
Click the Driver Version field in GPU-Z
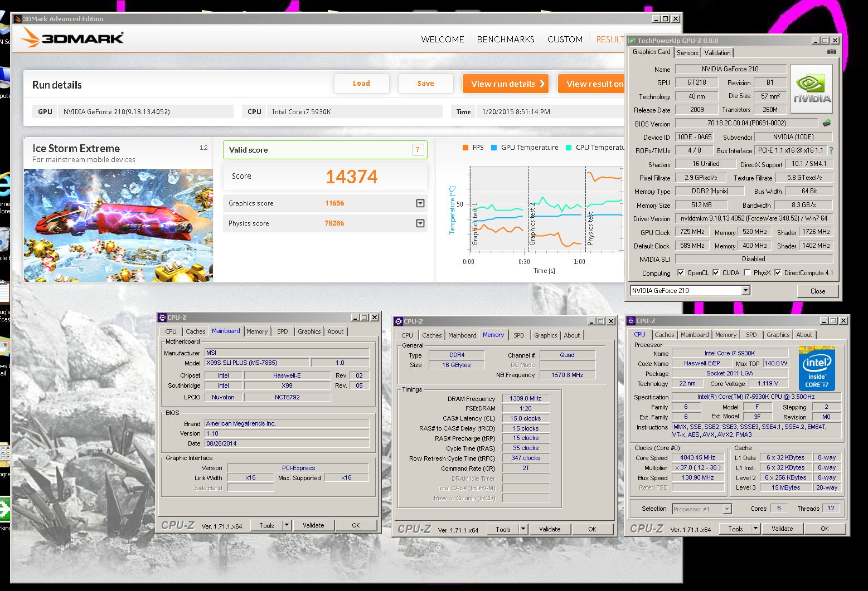coord(754,218)
